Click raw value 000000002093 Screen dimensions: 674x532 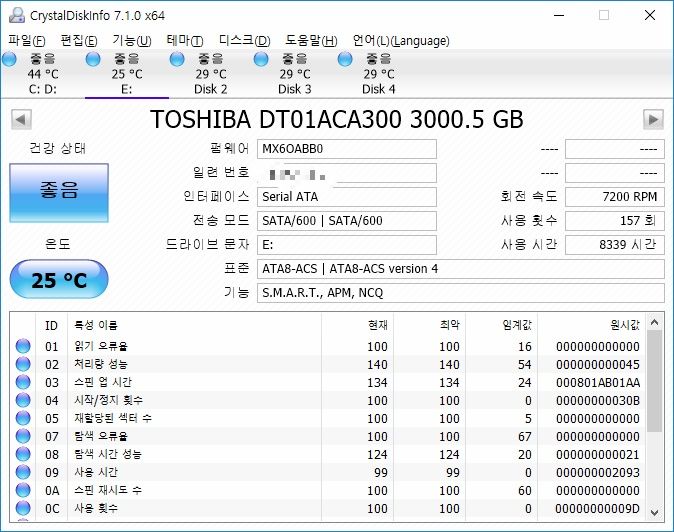pos(598,473)
